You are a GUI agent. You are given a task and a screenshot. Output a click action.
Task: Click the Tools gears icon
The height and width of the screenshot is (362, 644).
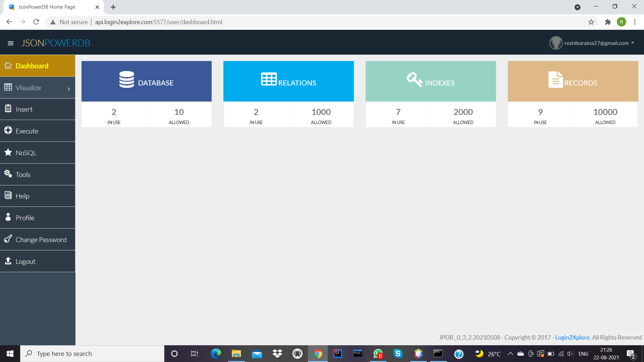click(8, 174)
